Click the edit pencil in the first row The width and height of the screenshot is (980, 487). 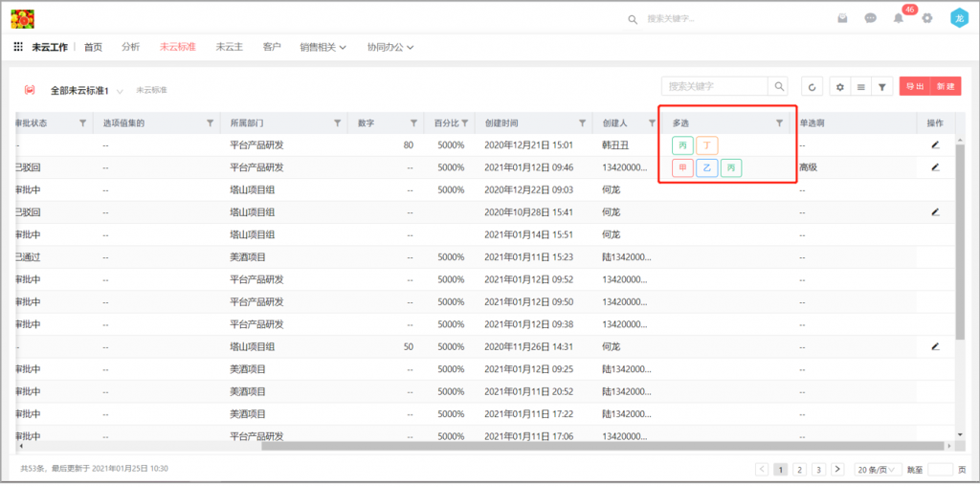pyautogui.click(x=935, y=144)
